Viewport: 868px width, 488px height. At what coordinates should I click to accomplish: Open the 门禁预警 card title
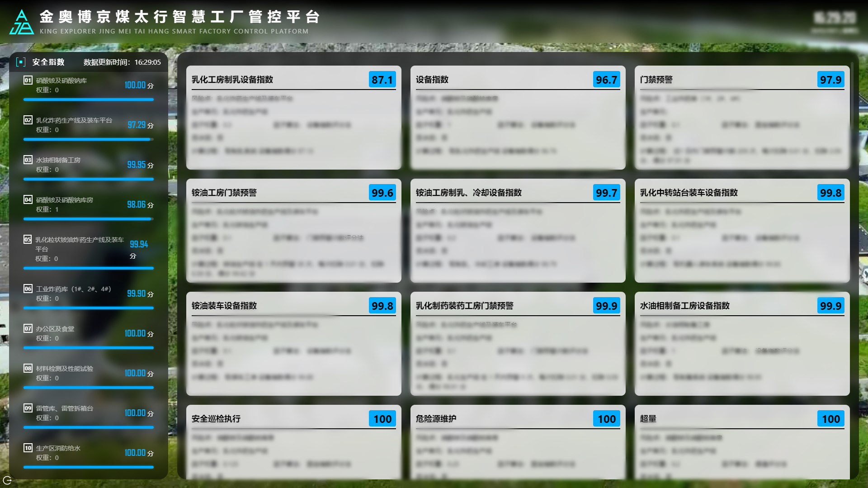656,80
